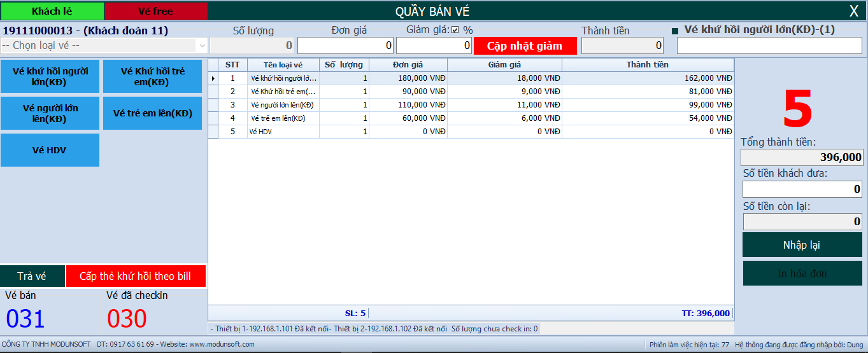Add a Vé HDV ticket tile
Screen dimensions: 868x353
coord(50,150)
